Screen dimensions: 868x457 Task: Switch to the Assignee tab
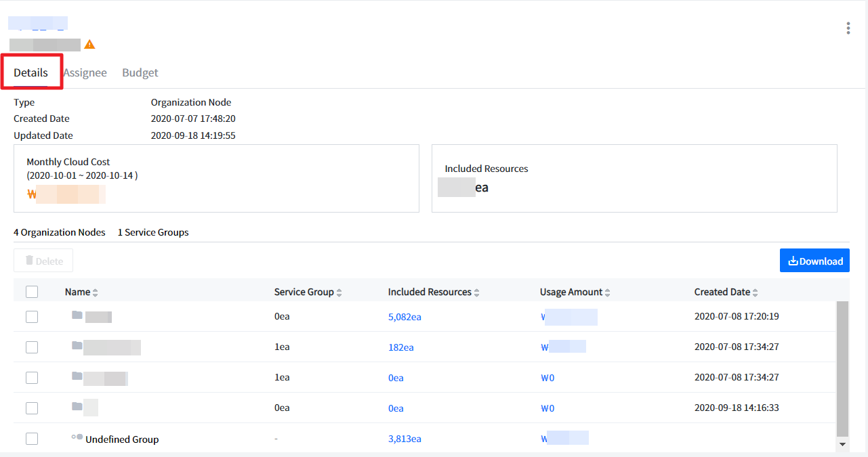[85, 72]
